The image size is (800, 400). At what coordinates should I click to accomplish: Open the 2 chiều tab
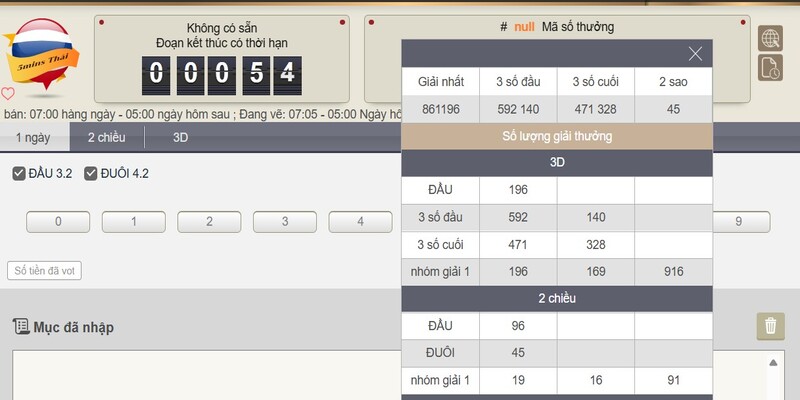pyautogui.click(x=107, y=138)
